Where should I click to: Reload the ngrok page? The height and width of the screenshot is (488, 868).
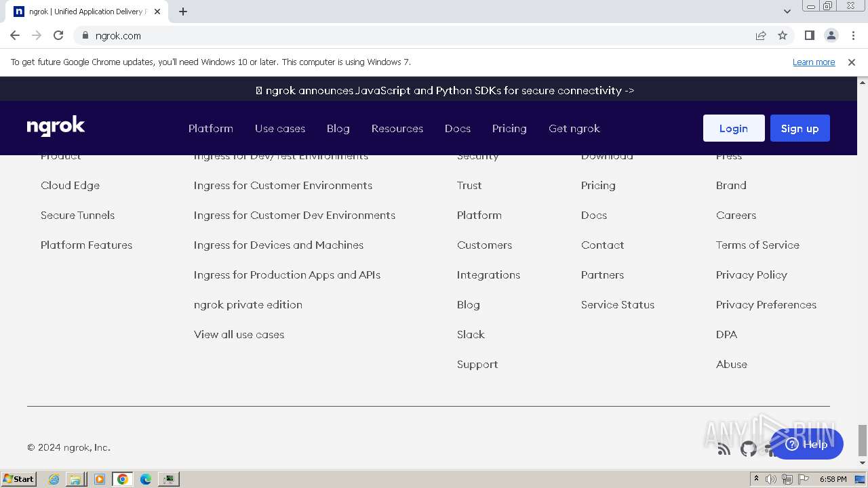point(58,35)
